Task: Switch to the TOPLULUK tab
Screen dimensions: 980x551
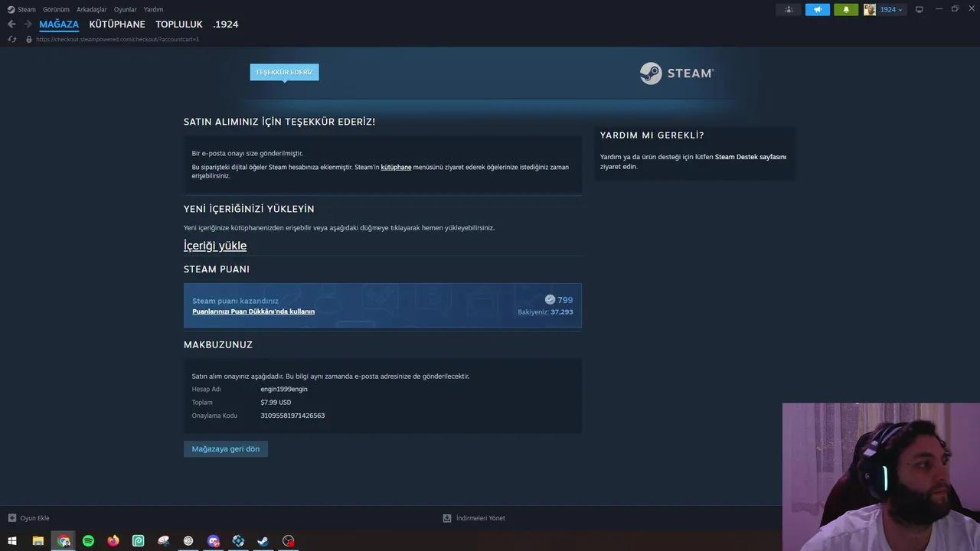Action: 179,24
